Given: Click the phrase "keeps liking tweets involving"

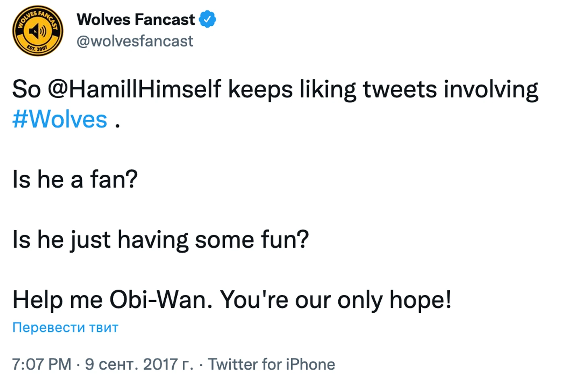Looking at the screenshot, I should click(x=383, y=89).
